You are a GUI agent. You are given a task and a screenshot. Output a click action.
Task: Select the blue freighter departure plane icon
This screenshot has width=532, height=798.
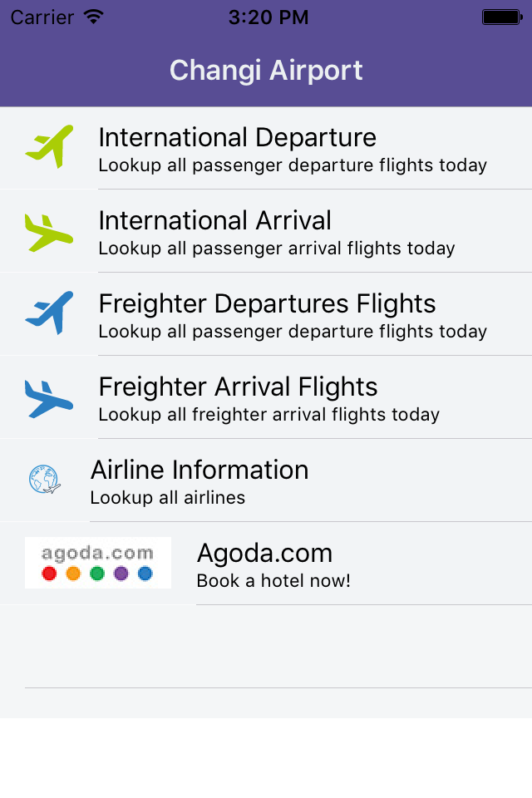tap(49, 313)
